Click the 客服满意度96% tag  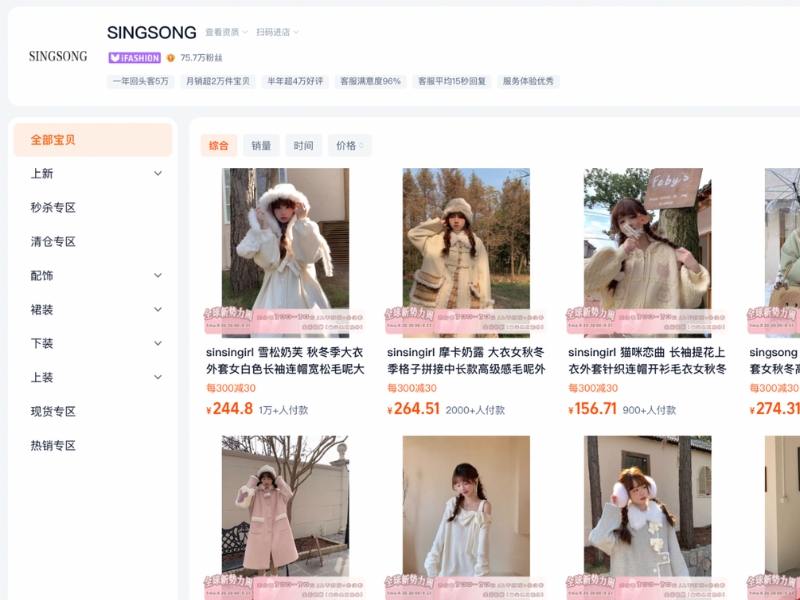(x=370, y=82)
